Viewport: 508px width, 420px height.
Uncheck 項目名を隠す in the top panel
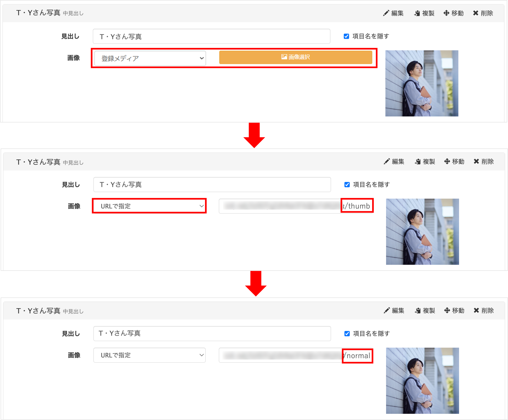point(346,36)
